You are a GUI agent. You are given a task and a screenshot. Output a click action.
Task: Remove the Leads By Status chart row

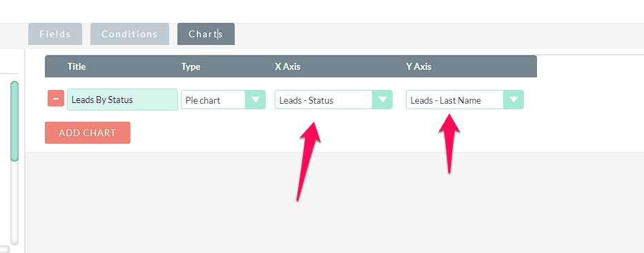[x=56, y=98]
